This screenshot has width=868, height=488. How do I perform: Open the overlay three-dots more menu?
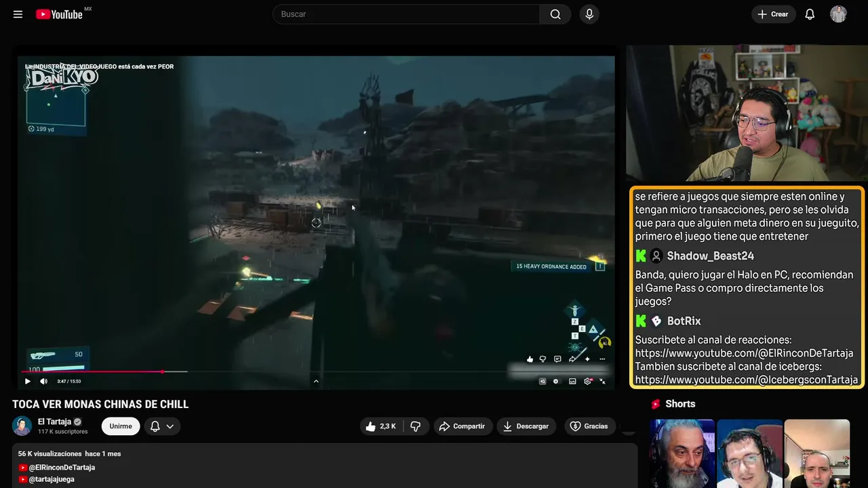coord(602,359)
